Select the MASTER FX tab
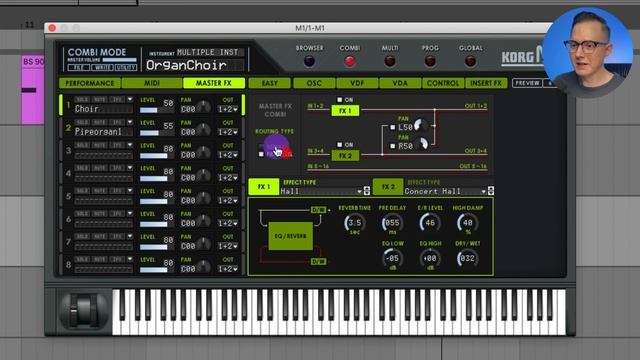The width and height of the screenshot is (640, 360). click(x=214, y=83)
